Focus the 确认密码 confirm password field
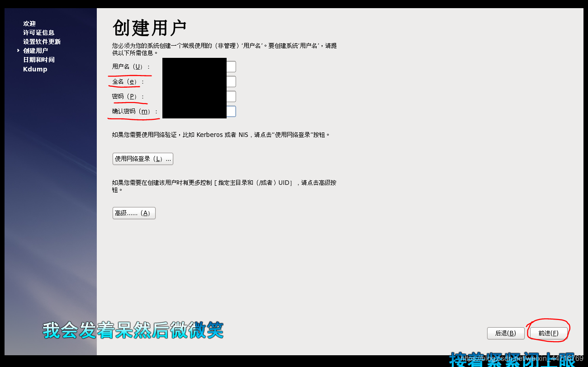Image resolution: width=588 pixels, height=367 pixels. (x=199, y=111)
